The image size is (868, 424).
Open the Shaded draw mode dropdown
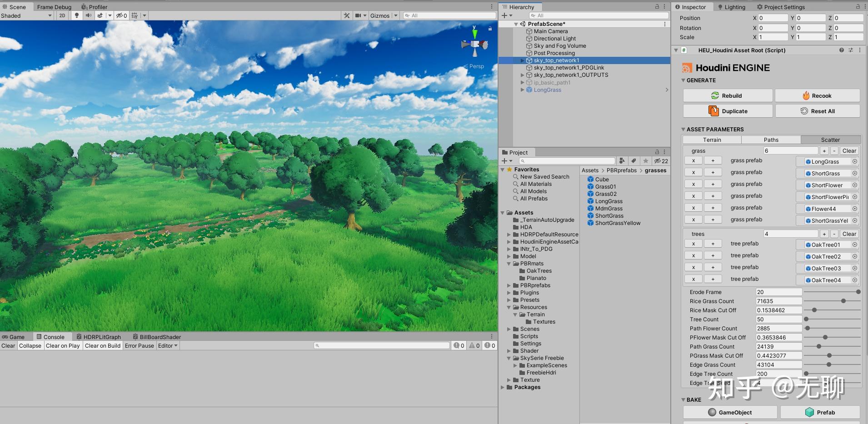[x=26, y=15]
